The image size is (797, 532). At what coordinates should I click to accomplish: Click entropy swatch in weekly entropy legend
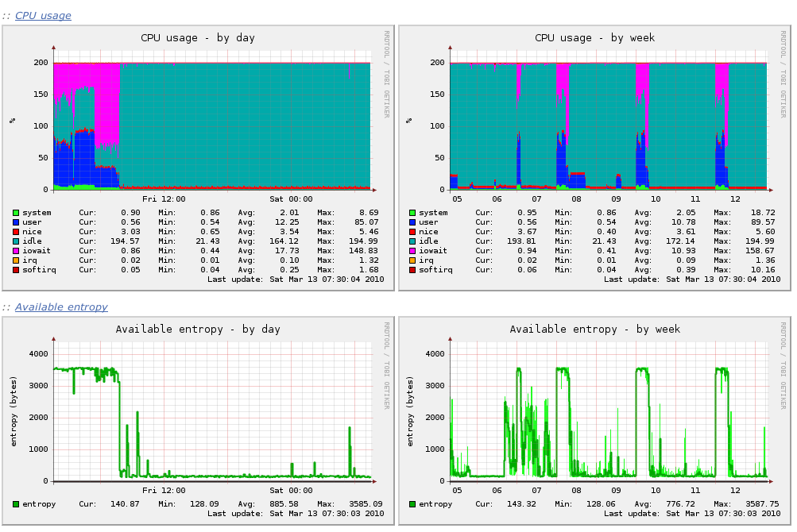coord(412,504)
